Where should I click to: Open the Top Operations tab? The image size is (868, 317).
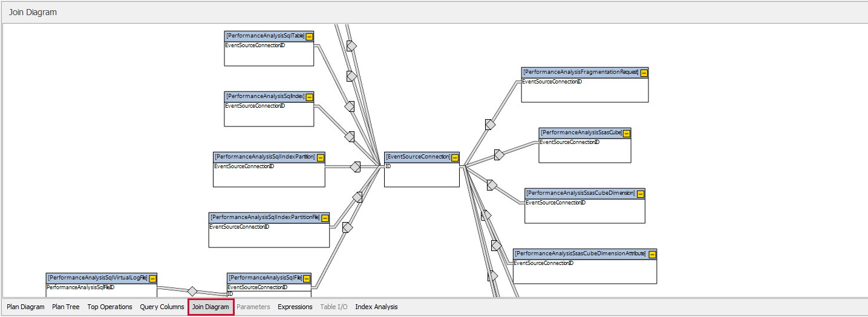click(x=109, y=307)
